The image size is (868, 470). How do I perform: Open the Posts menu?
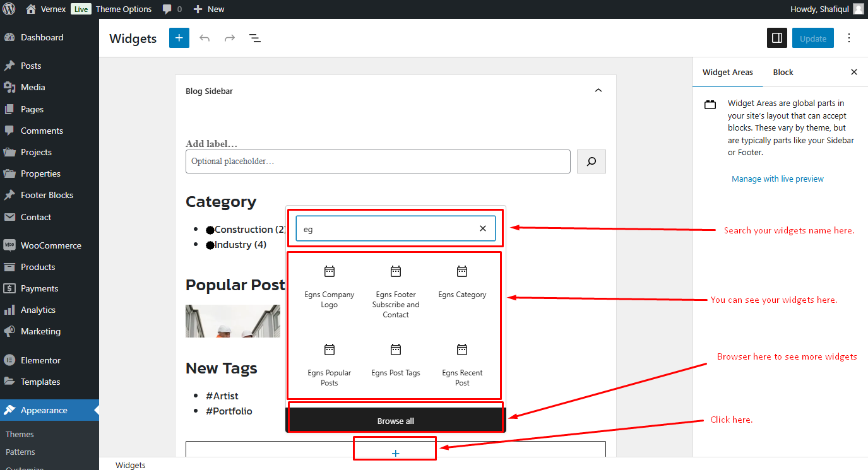pyautogui.click(x=31, y=66)
